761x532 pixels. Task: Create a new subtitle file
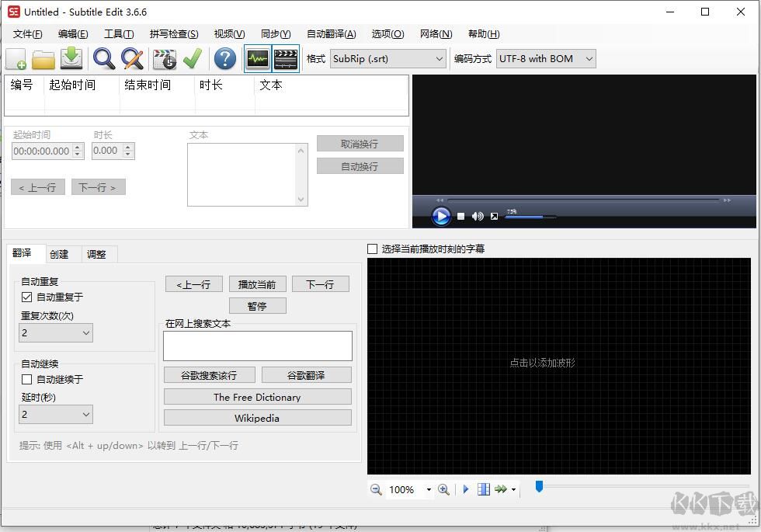16,58
